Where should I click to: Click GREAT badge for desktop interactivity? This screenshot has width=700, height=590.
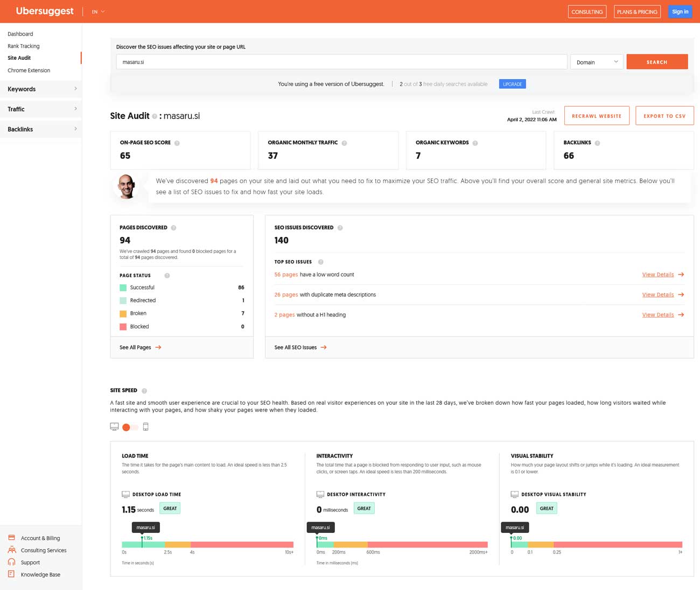pos(364,509)
